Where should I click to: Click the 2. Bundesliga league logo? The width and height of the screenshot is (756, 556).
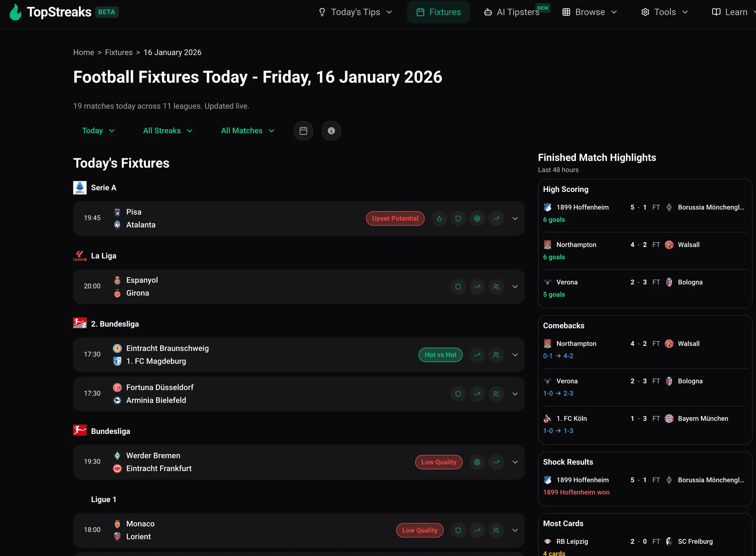coord(80,323)
